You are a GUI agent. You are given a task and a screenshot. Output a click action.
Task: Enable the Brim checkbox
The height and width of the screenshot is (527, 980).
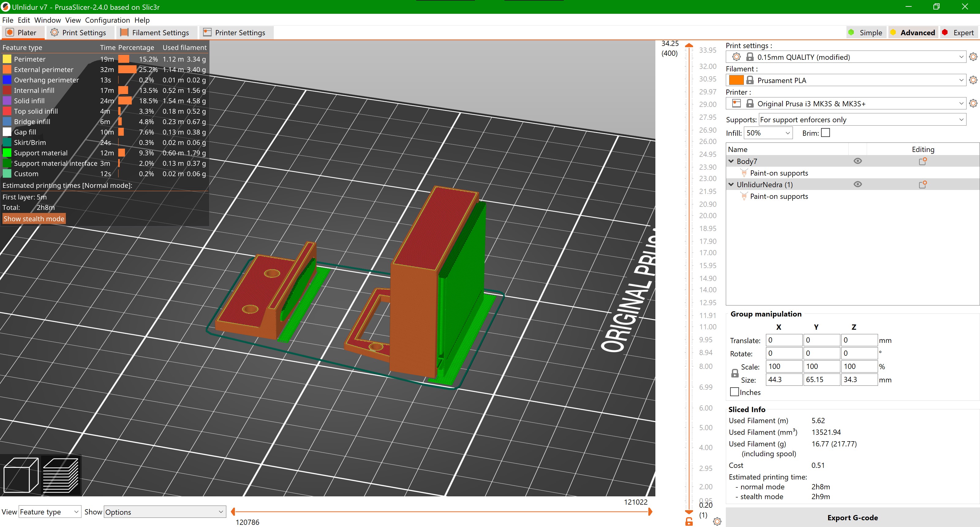coord(825,133)
